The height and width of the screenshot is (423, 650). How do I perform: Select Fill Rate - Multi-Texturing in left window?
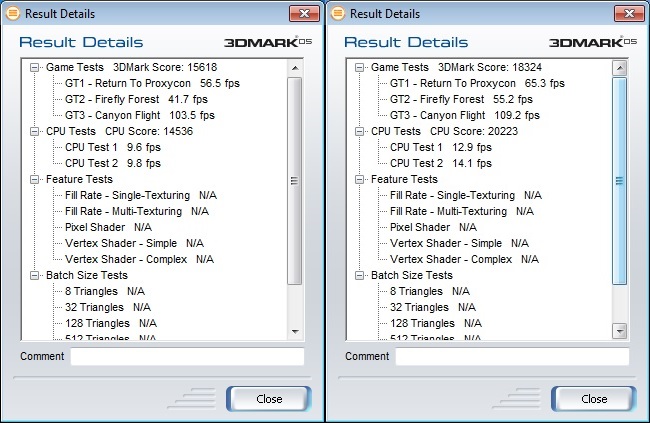[x=137, y=212]
